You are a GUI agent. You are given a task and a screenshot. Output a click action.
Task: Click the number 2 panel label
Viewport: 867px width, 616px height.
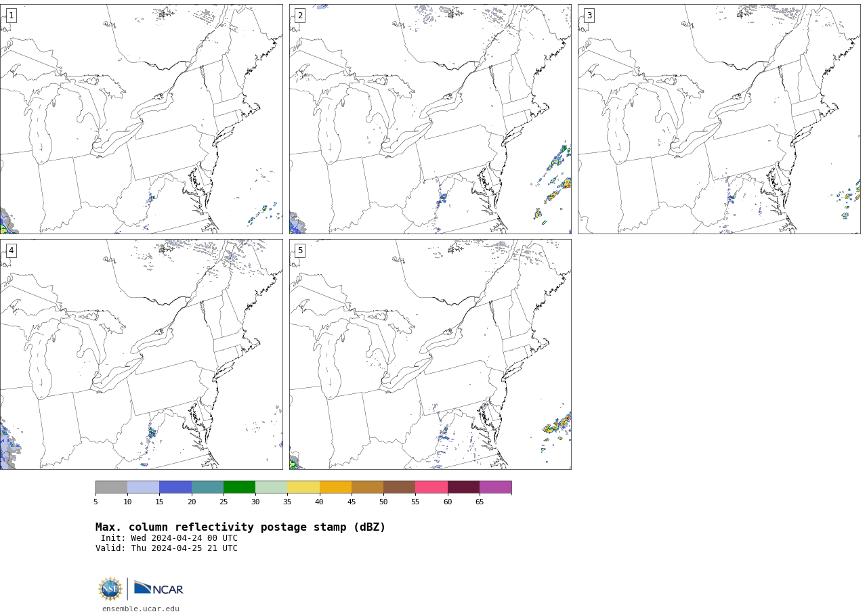(x=300, y=16)
